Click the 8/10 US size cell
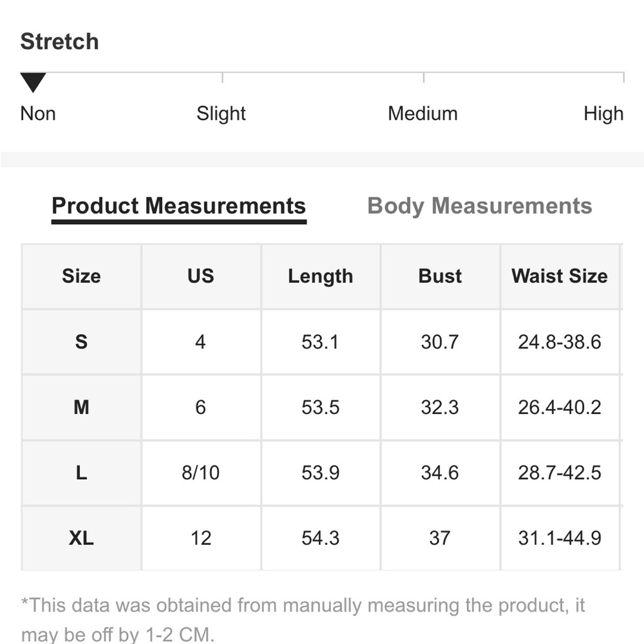Screen dimensions: 644x644 200,473
